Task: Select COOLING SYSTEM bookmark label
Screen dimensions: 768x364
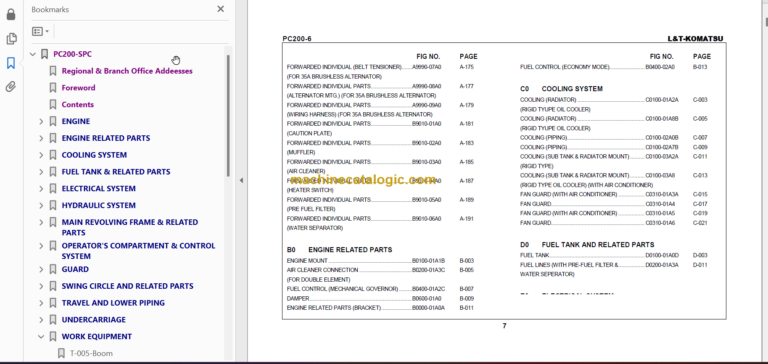Action: (94, 155)
